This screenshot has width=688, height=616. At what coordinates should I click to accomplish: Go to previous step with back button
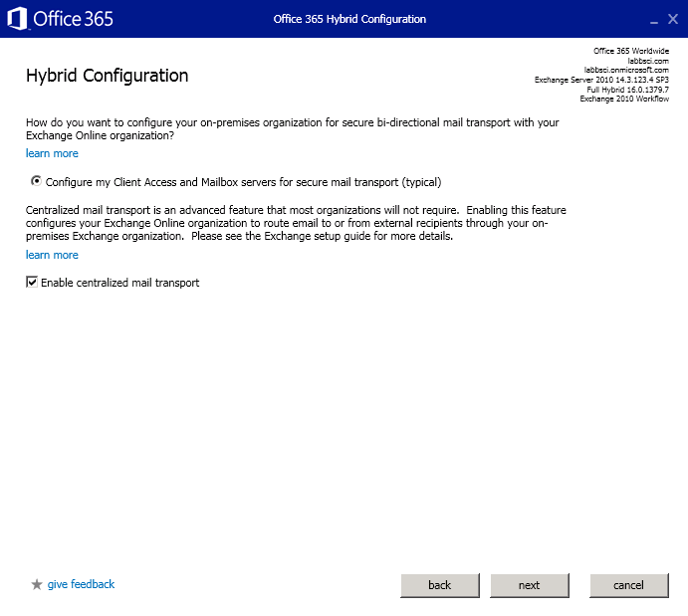click(440, 585)
